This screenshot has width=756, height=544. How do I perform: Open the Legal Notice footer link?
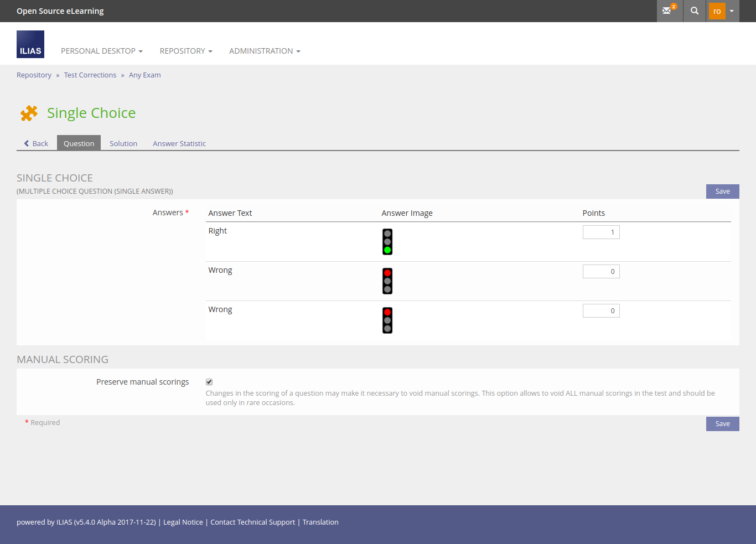183,522
